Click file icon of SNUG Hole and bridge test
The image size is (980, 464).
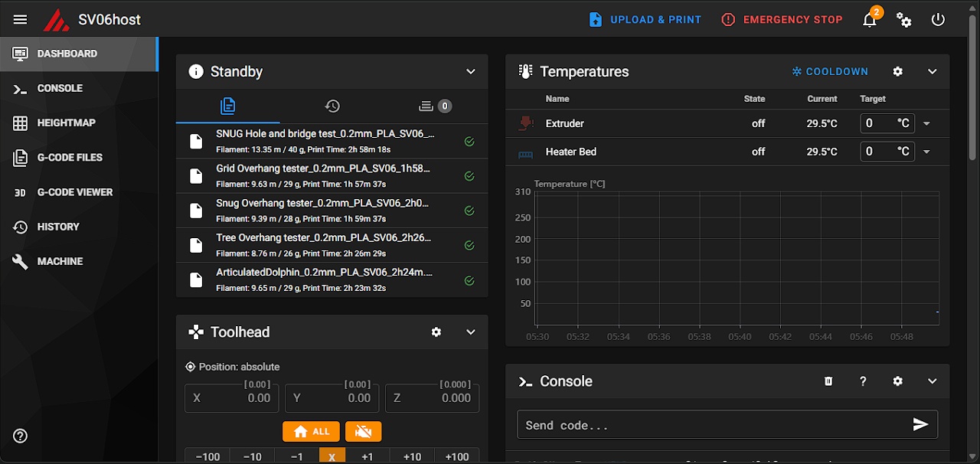click(196, 141)
